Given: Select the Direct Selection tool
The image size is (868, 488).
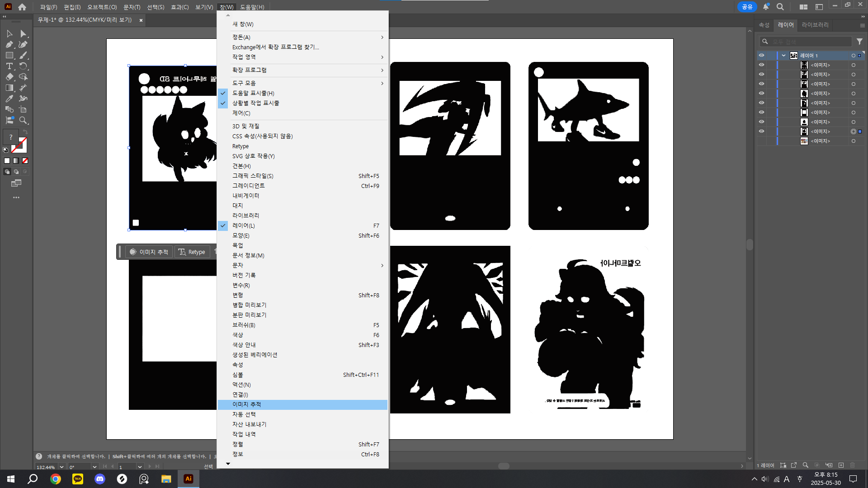Looking at the screenshot, I should pos(24,34).
